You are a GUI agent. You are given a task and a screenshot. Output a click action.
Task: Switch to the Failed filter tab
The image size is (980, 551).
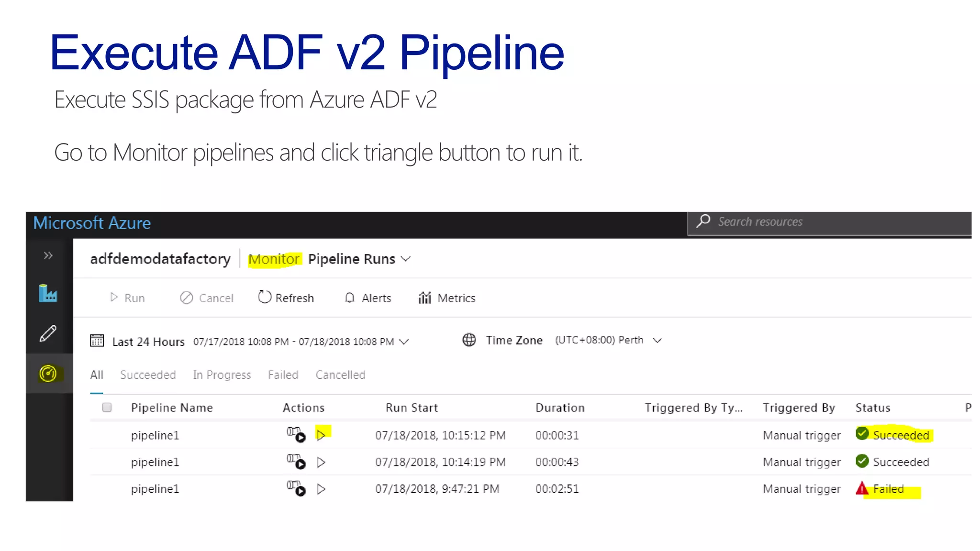point(283,375)
